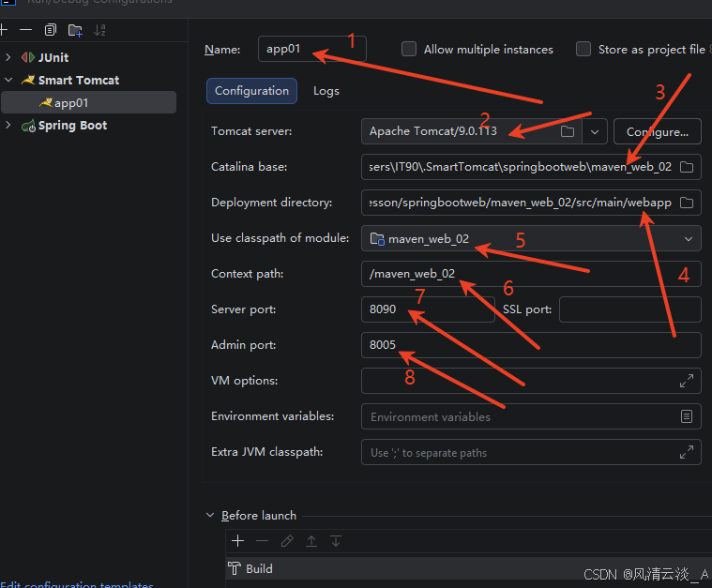
Task: Focus the Context path field
Action: coord(531,274)
